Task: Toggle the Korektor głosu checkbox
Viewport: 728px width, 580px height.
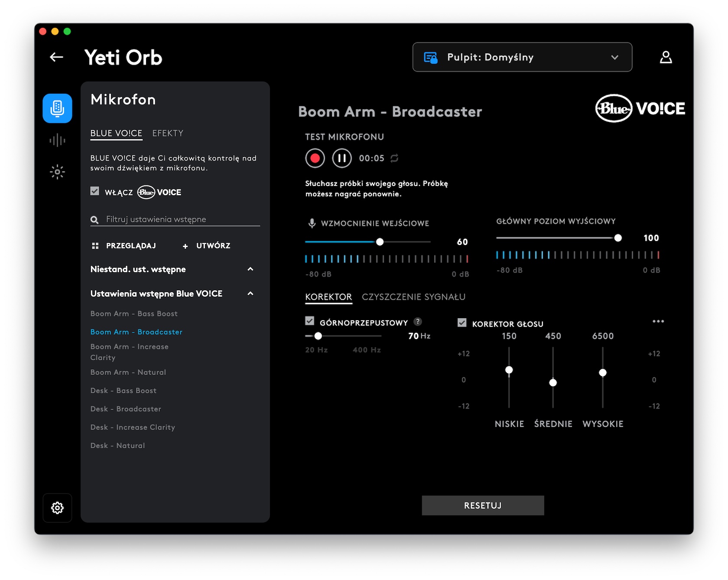Action: 462,323
